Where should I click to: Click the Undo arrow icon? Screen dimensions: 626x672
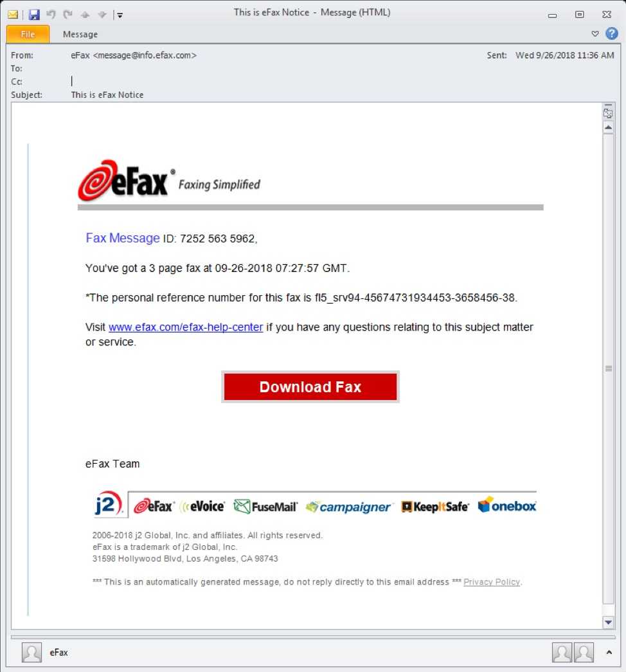tap(51, 15)
